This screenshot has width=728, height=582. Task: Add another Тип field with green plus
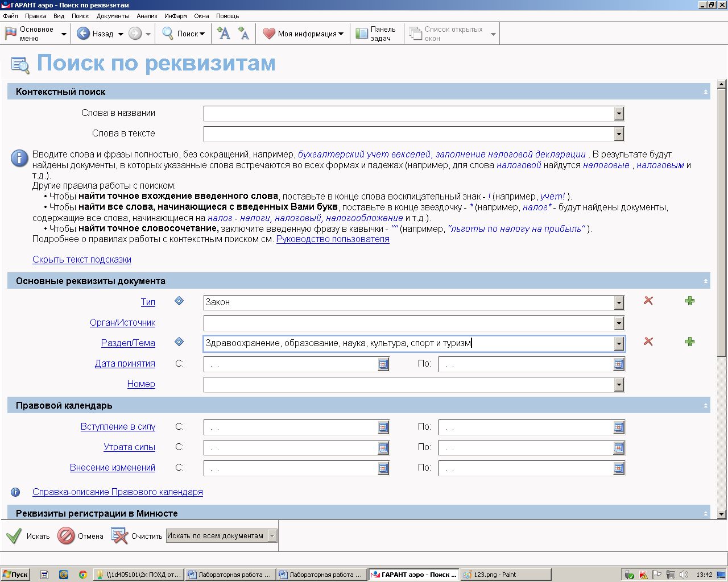click(x=690, y=301)
